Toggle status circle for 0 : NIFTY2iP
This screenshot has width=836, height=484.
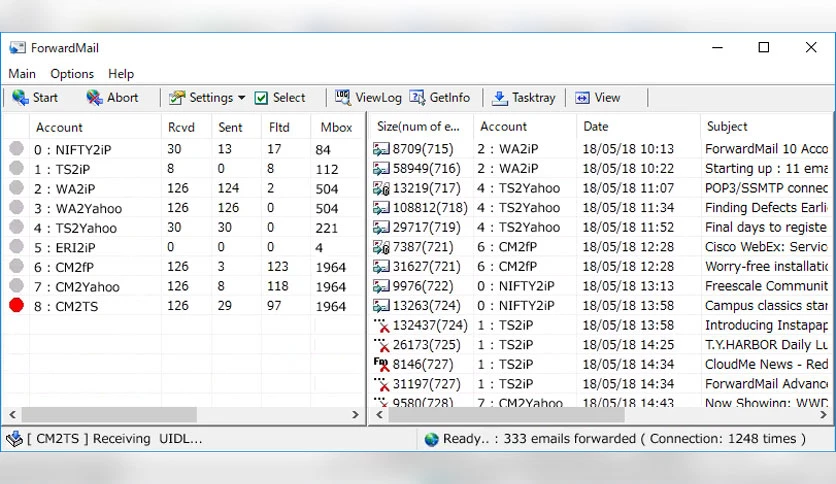17,149
